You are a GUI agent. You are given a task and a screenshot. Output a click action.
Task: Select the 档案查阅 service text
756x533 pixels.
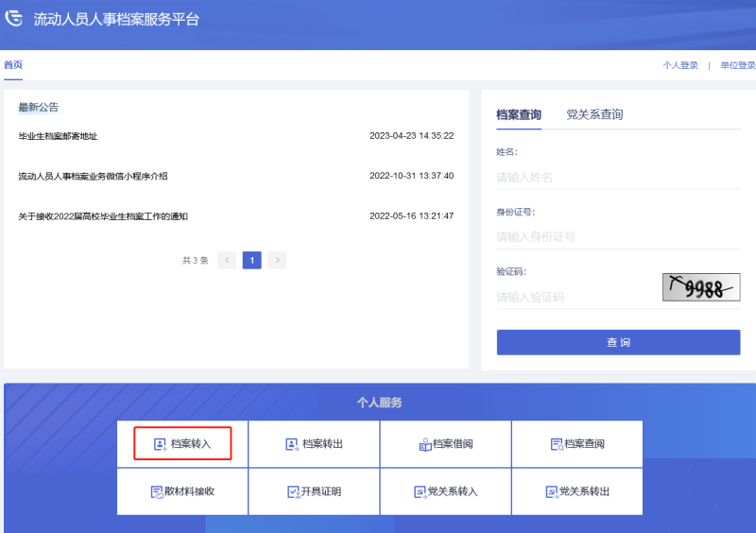click(584, 444)
